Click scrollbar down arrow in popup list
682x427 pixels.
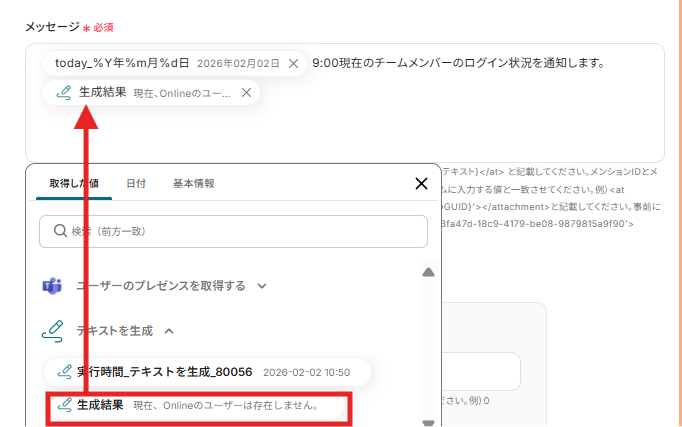pyautogui.click(x=428, y=422)
